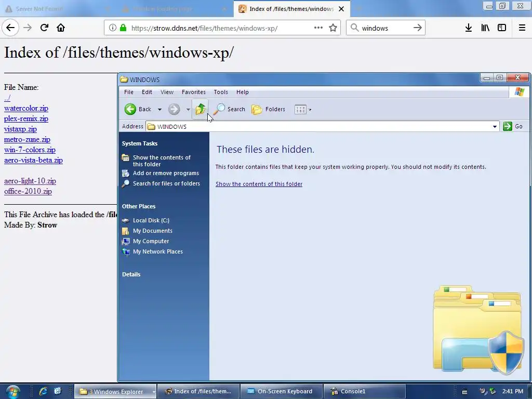The width and height of the screenshot is (532, 399).
Task: Expand the Details section header
Action: [x=131, y=274]
